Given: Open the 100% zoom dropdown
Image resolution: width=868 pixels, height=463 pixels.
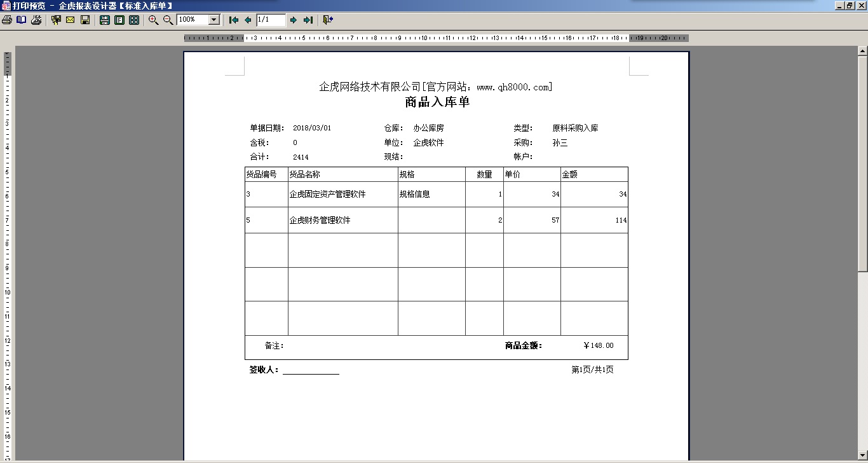Looking at the screenshot, I should coord(214,20).
